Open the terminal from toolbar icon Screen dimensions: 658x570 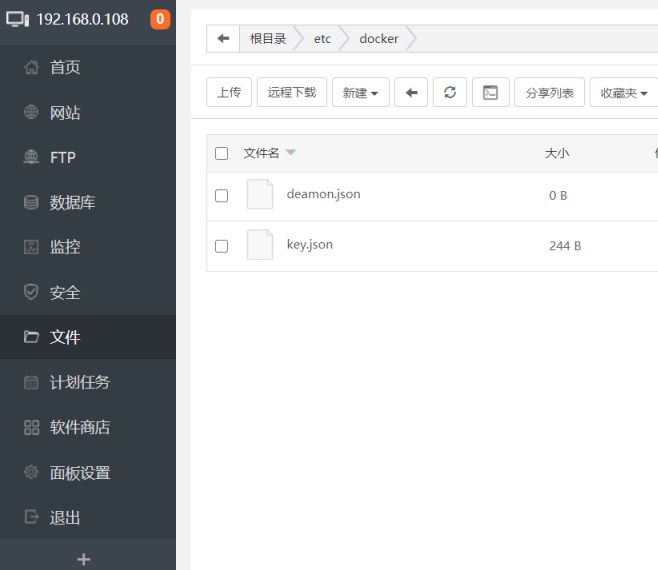[491, 92]
